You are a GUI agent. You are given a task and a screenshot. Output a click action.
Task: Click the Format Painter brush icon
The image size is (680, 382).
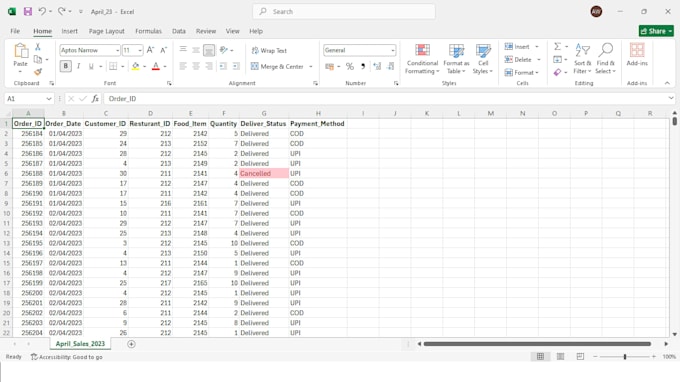pos(38,72)
